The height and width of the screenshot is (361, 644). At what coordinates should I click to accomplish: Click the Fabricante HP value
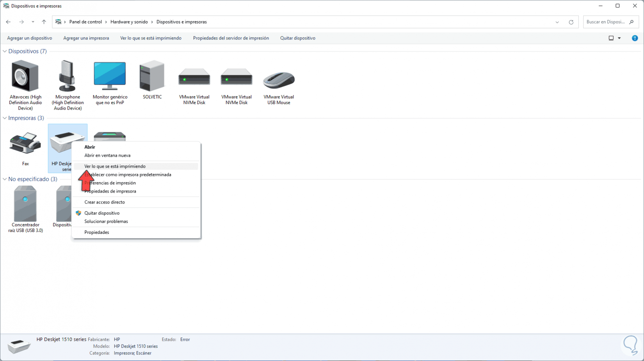pos(117,340)
